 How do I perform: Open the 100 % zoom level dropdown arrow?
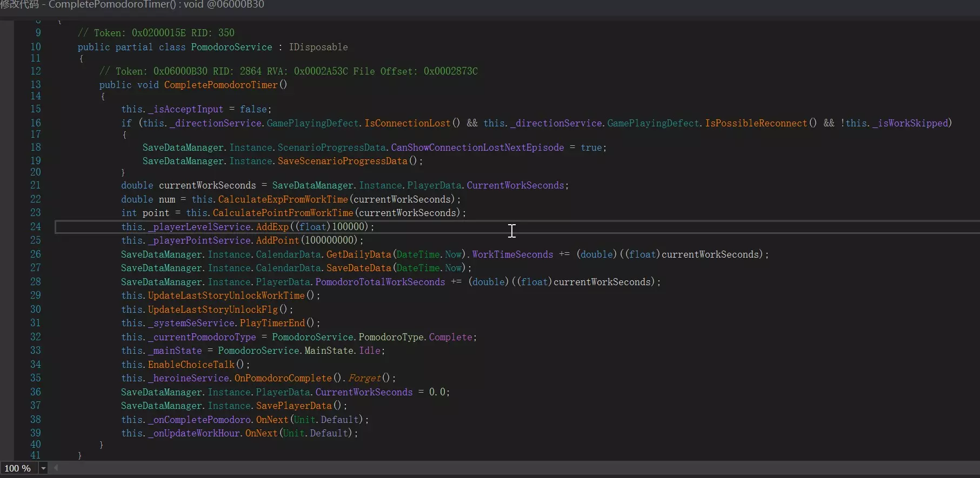[x=43, y=468]
